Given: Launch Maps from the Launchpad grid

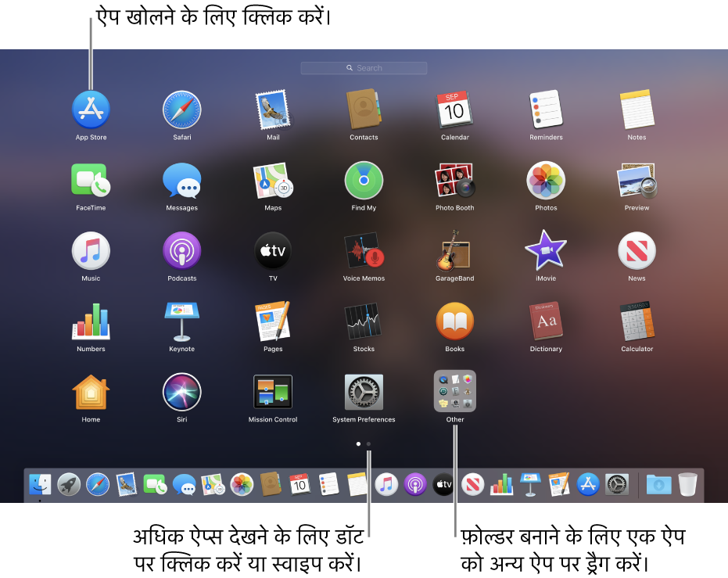Looking at the screenshot, I should click(x=273, y=180).
